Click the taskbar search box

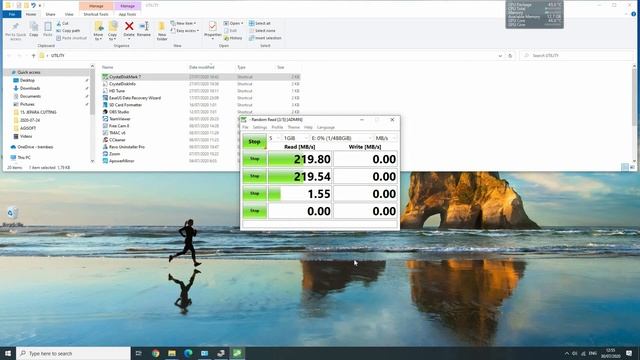73,353
